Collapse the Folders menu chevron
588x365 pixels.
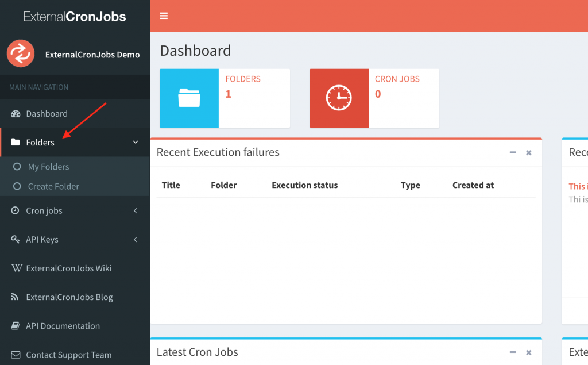pyautogui.click(x=136, y=142)
